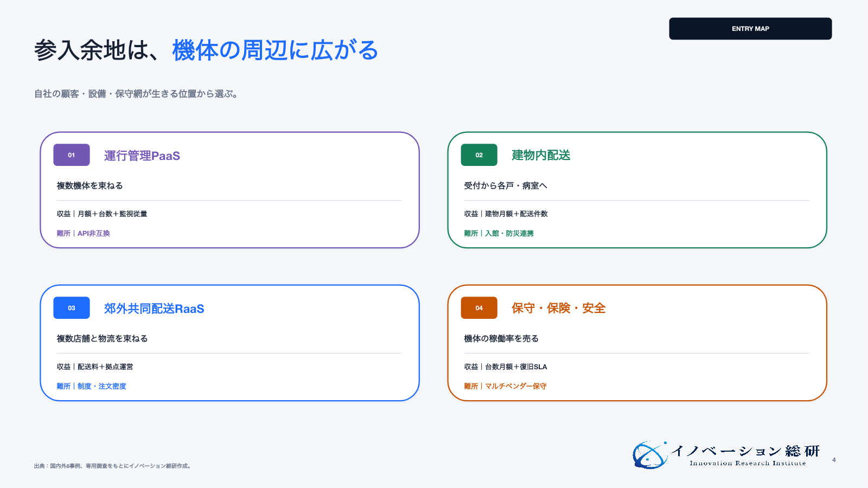The height and width of the screenshot is (488, 868).
Task: Click the ENTRY MAP label button
Action: coord(750,29)
